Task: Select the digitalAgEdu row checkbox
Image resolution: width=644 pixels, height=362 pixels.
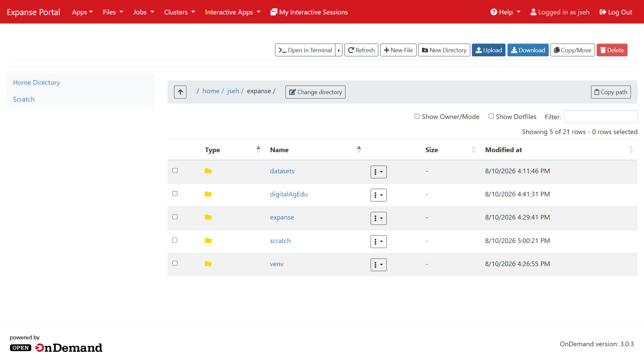Action: coord(175,193)
